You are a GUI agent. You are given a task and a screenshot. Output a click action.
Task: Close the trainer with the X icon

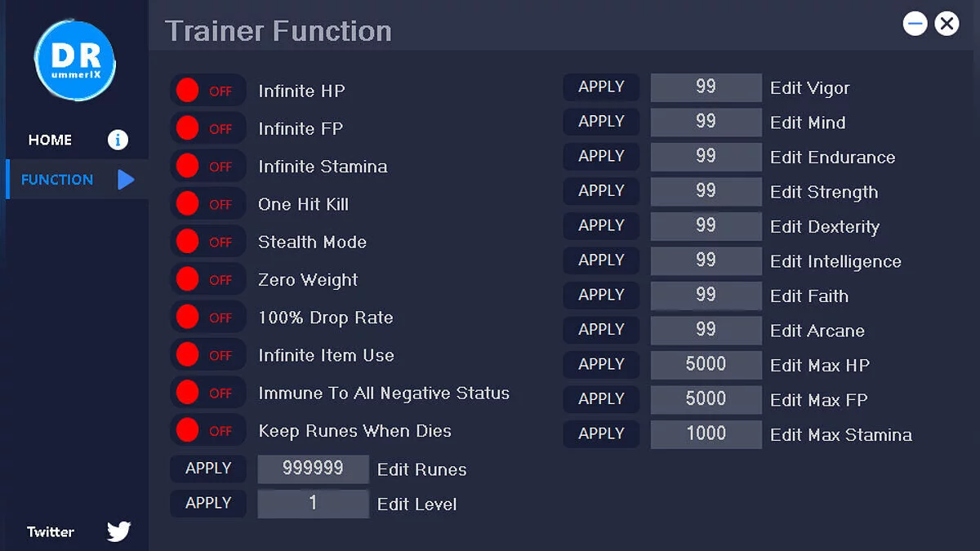tap(947, 24)
